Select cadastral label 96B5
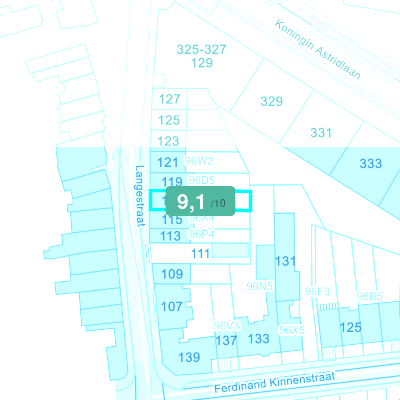 (x=369, y=296)
